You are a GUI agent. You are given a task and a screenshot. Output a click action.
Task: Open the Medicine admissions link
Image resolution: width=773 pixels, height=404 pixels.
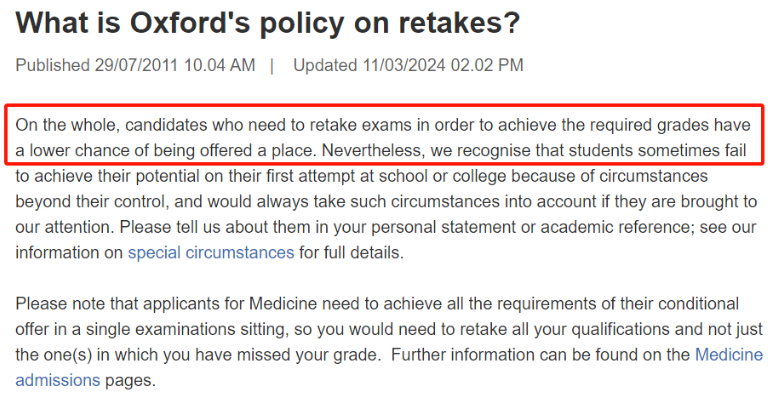click(x=729, y=355)
